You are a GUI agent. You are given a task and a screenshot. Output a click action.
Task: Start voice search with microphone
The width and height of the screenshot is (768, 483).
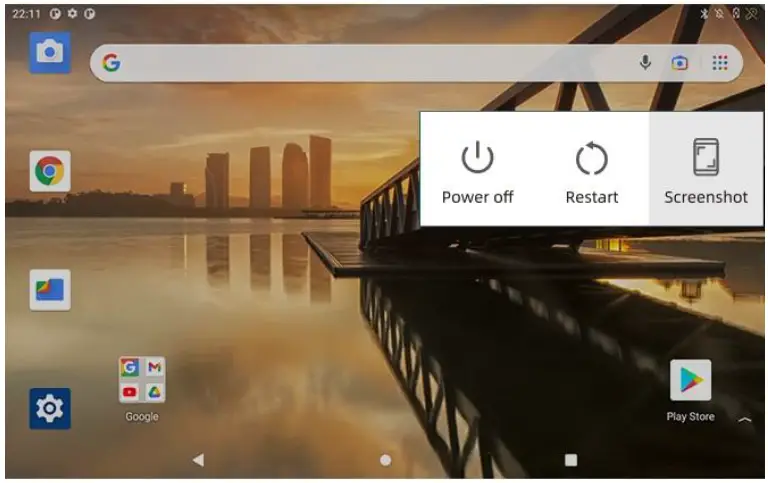645,63
